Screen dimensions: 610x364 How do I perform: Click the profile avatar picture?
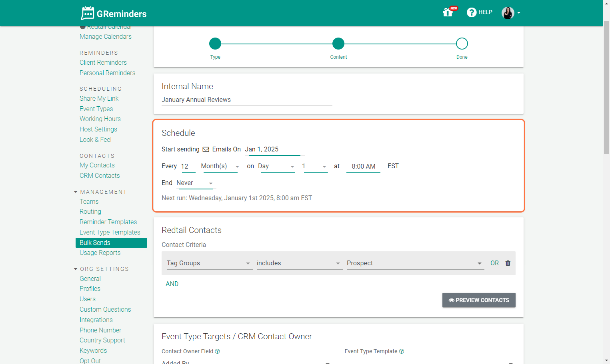coord(508,13)
